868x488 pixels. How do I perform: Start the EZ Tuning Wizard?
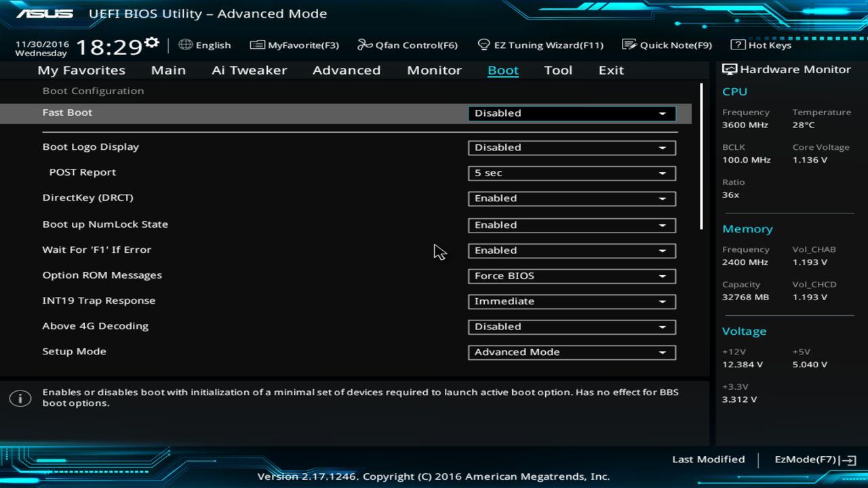pos(540,45)
